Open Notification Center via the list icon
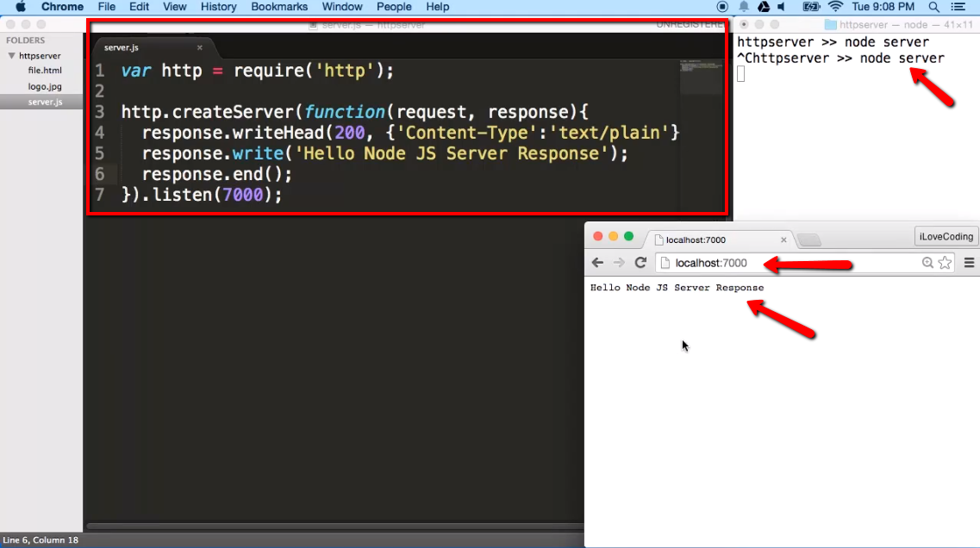Image resolution: width=980 pixels, height=548 pixels. coord(959,7)
